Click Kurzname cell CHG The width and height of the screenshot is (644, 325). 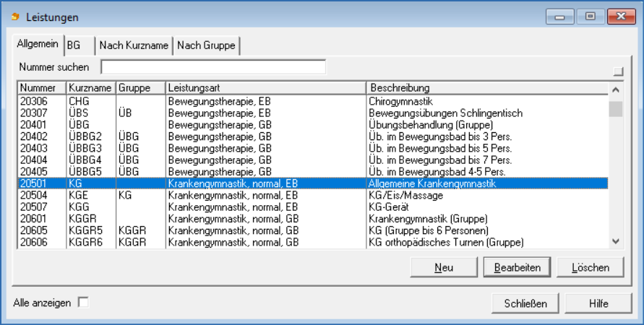pyautogui.click(x=79, y=101)
